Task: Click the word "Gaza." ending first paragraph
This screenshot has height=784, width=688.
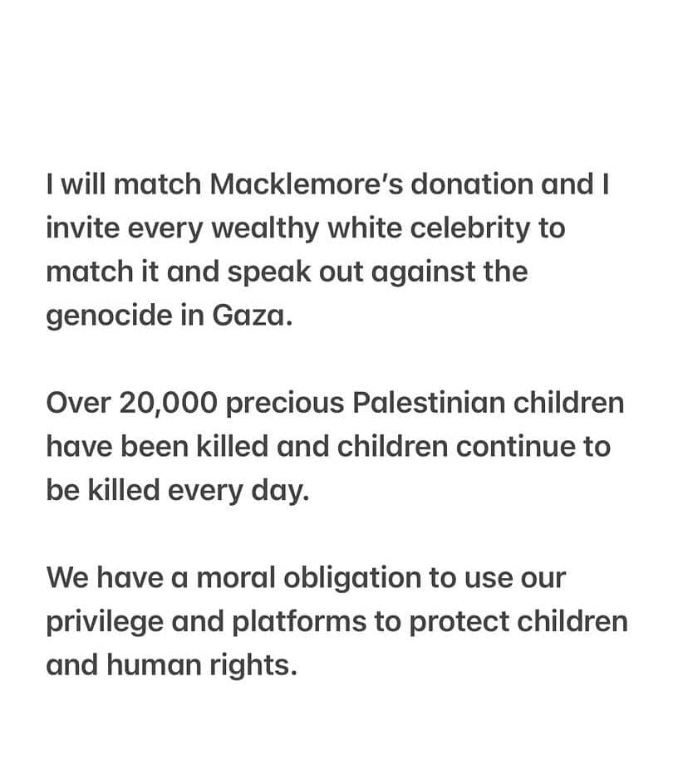Action: (252, 316)
